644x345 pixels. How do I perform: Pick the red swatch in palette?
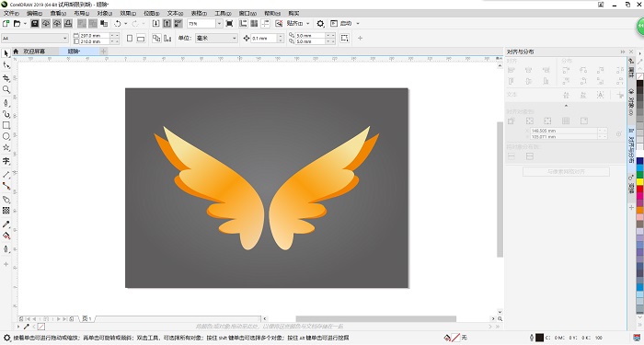[x=640, y=189]
